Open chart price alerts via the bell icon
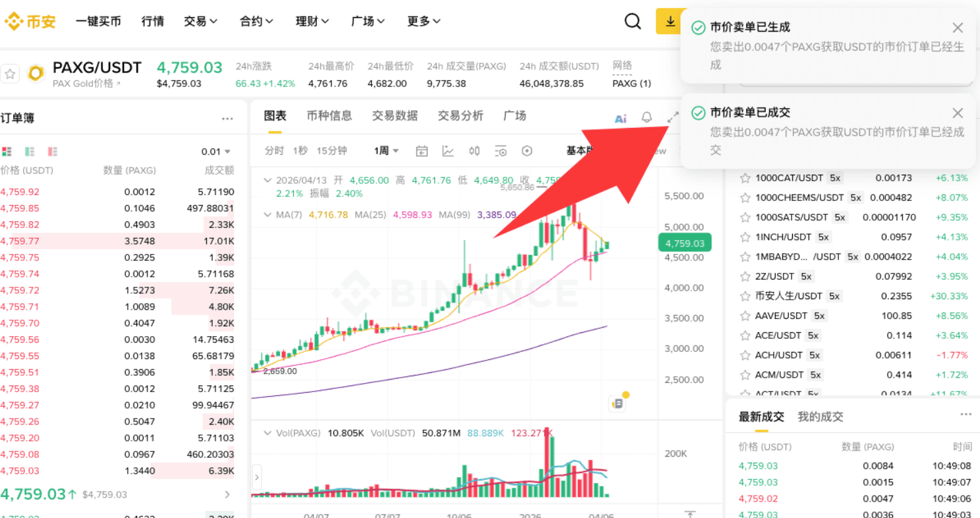The image size is (980, 518). (647, 117)
